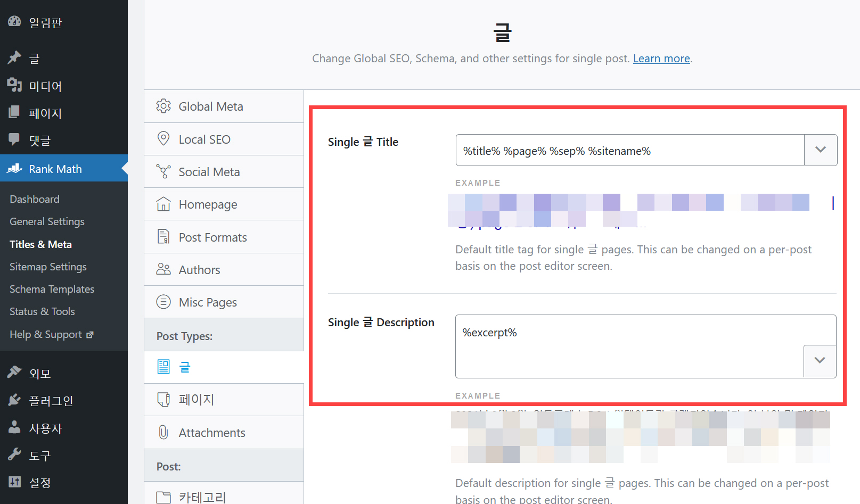Open the 미디어 menu label
860x504 pixels.
click(45, 86)
